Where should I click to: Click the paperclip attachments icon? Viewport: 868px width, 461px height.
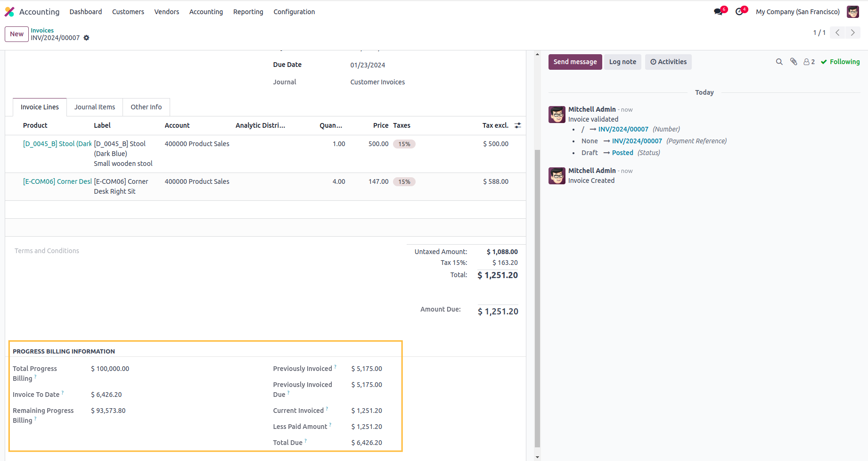(794, 62)
